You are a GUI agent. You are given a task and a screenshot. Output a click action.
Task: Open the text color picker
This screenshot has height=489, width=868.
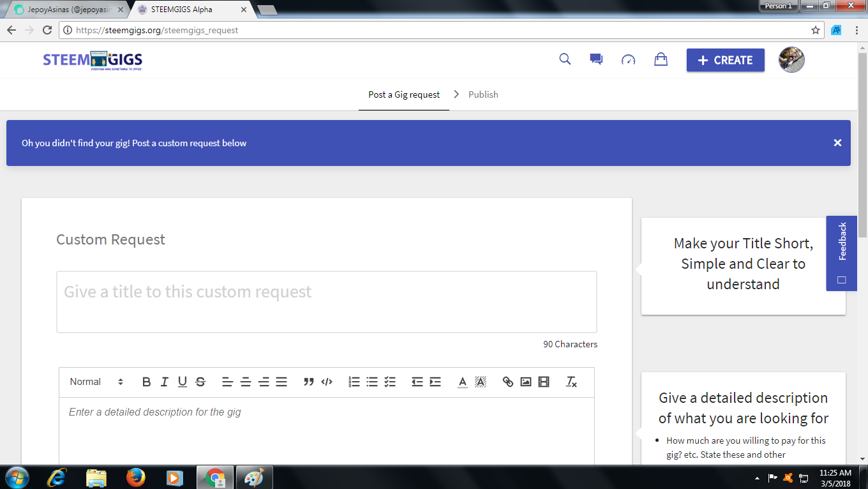point(463,382)
